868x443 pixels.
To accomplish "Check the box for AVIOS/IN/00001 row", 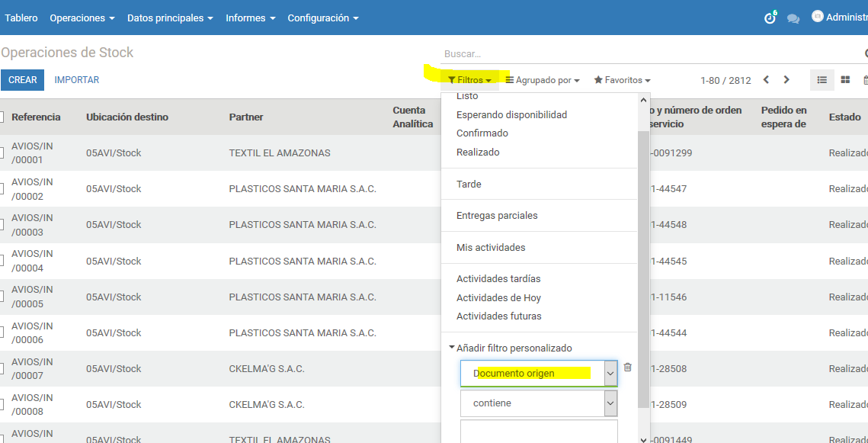I will click(2, 152).
